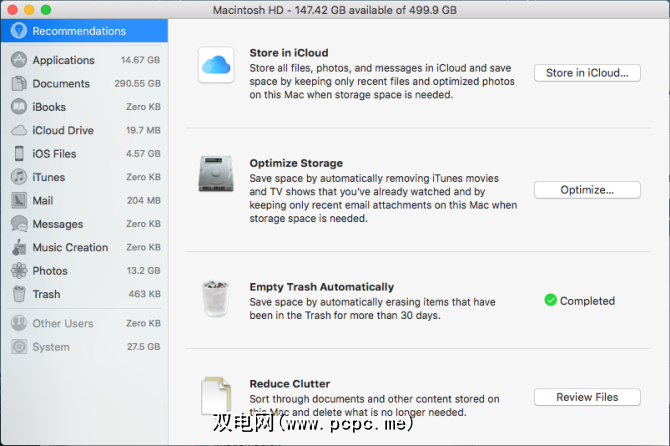Select iCloud Drive label in sidebar

pos(63,130)
